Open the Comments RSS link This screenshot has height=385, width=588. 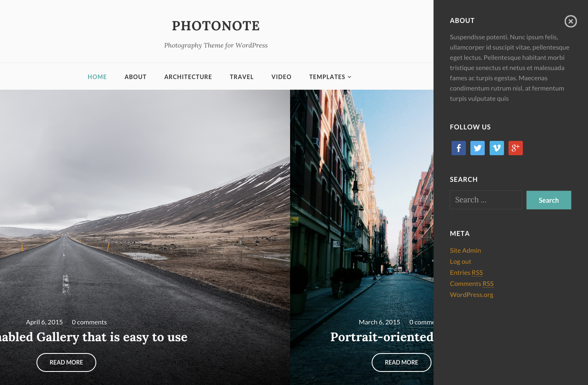472,283
